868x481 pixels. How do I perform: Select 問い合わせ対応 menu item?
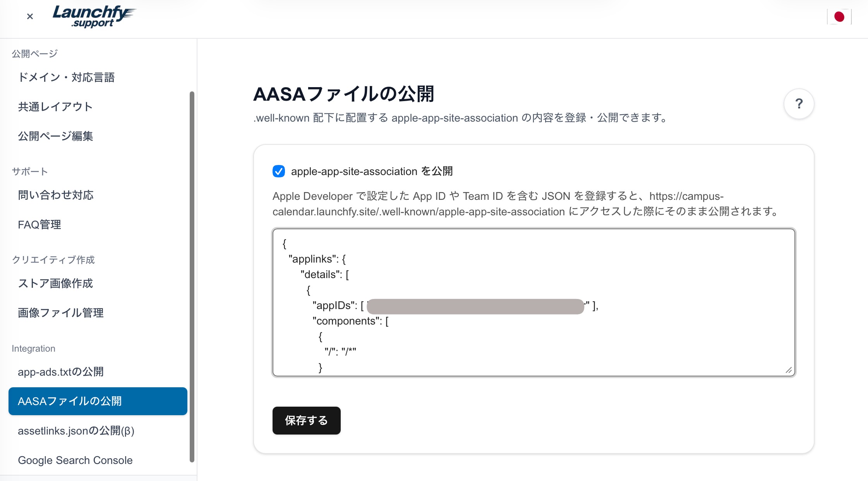[56, 195]
